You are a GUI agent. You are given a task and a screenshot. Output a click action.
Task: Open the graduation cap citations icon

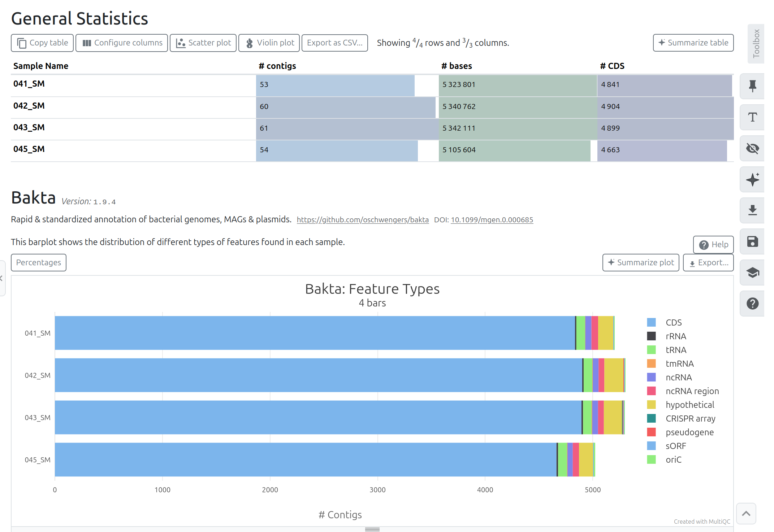point(752,272)
